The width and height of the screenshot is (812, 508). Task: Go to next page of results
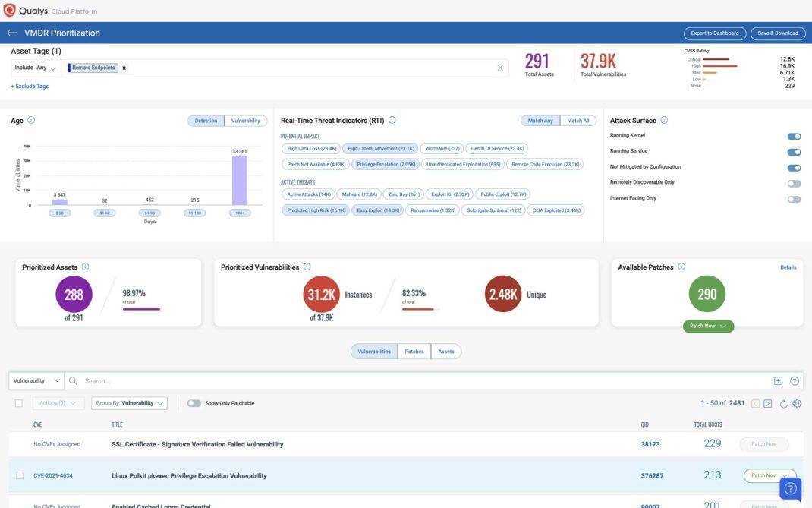point(768,403)
